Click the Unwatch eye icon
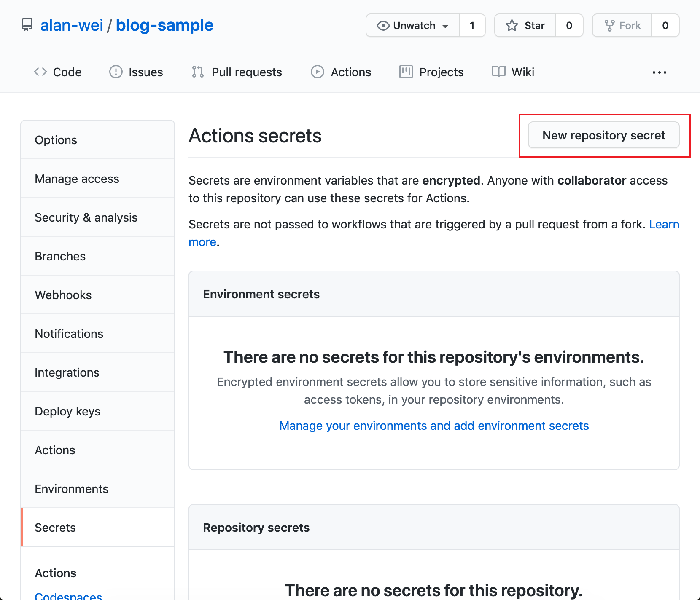This screenshot has width=700, height=600. click(x=383, y=26)
